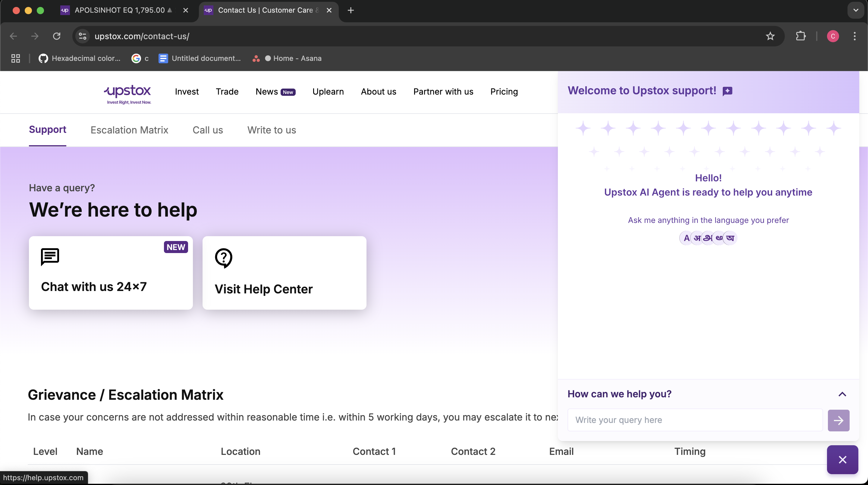868x485 pixels.
Task: Open the News menu
Action: pos(275,92)
